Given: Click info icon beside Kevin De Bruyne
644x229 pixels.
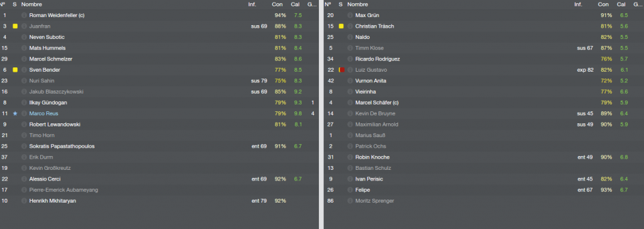Looking at the screenshot, I should point(350,113).
